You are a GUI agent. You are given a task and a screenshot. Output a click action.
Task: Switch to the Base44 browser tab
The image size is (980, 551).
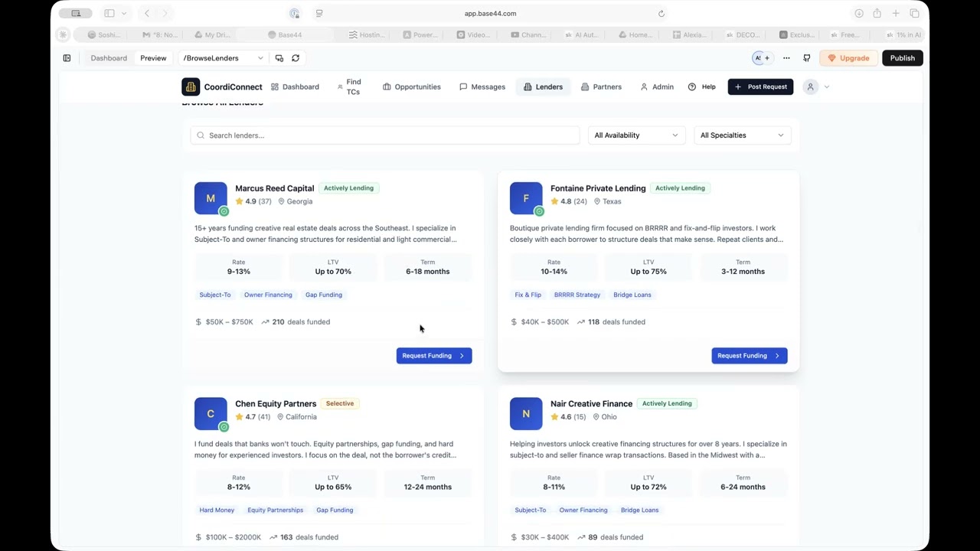click(x=285, y=34)
